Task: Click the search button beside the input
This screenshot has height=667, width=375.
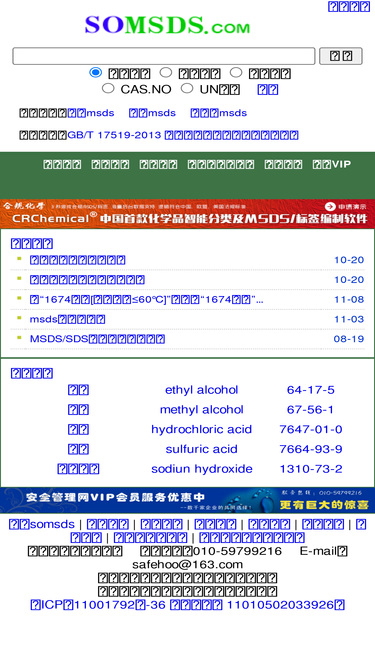Action: click(x=341, y=56)
